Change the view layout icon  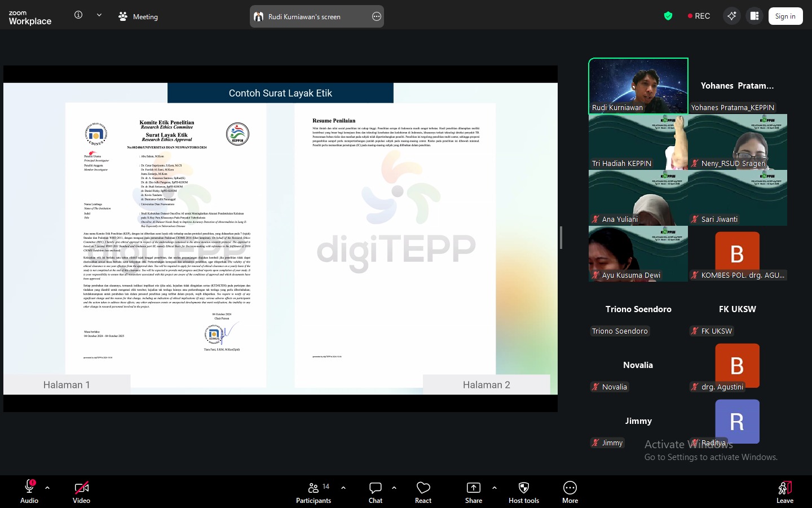(x=754, y=16)
